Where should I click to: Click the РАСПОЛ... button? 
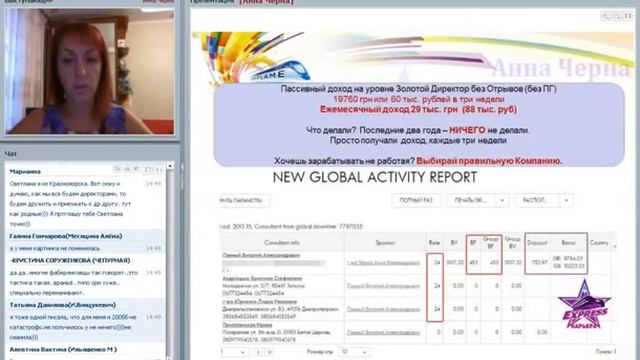(537, 200)
